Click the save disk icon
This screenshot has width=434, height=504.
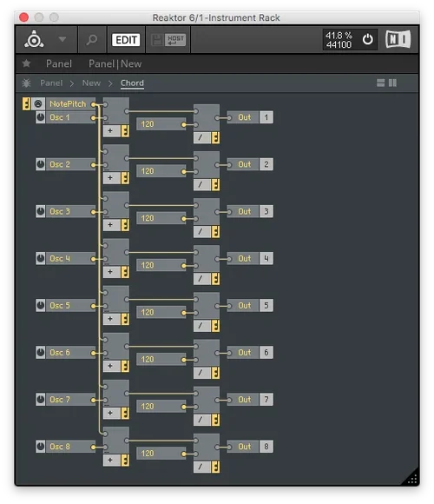(x=157, y=40)
